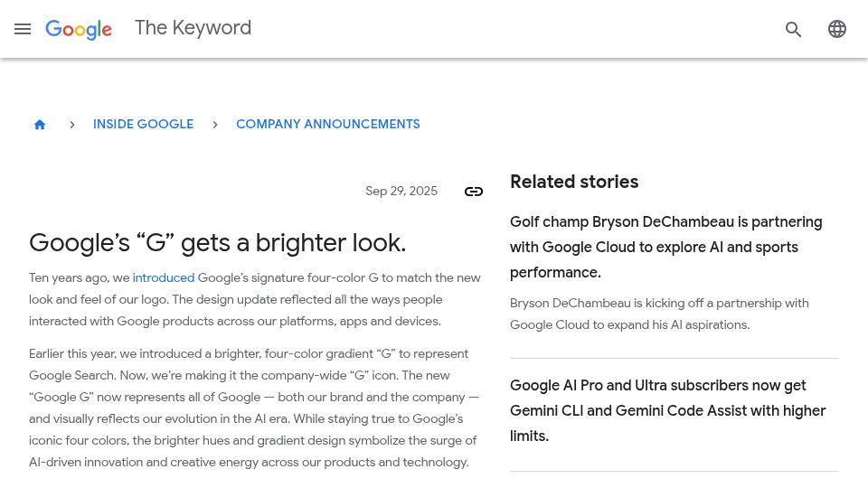Open The Keyword blog home
Viewport: 868px width, 488px height.
193,28
